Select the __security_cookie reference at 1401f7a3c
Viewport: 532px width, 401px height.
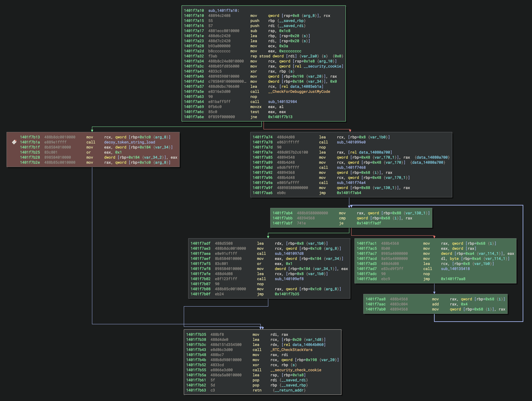click(324, 66)
